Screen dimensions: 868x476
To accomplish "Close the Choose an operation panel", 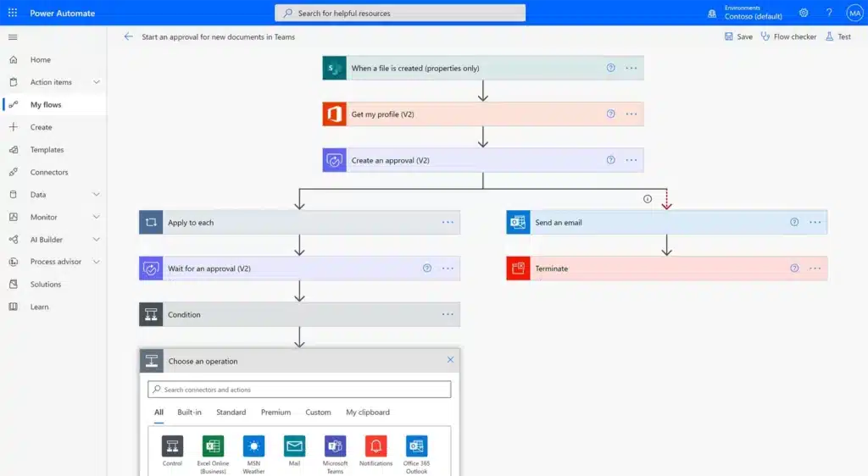I will pyautogui.click(x=450, y=360).
